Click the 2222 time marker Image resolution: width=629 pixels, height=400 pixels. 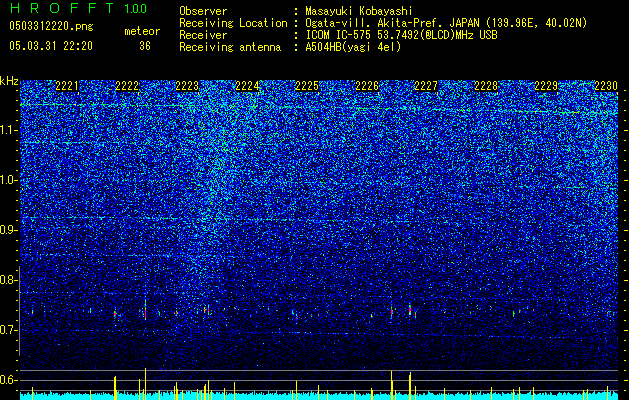127,86
